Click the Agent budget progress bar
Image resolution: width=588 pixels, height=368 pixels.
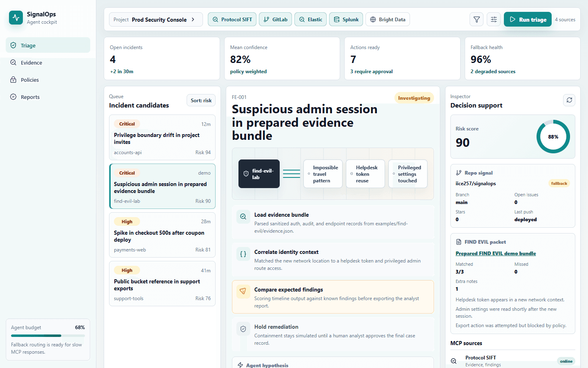48,336
